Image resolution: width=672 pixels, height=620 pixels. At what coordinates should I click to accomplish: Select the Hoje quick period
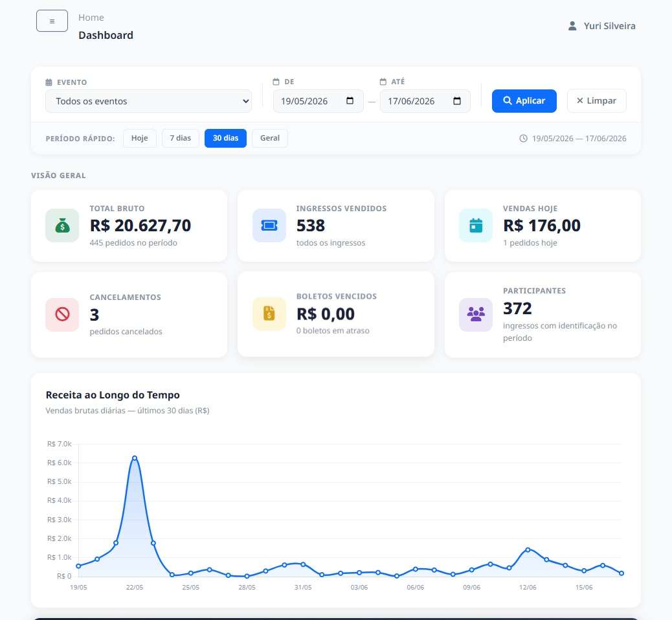click(x=140, y=138)
